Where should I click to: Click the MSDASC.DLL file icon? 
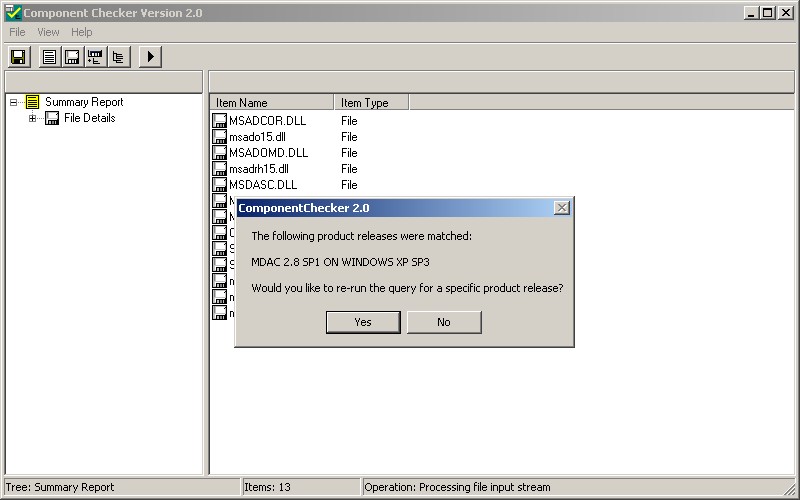coord(219,184)
